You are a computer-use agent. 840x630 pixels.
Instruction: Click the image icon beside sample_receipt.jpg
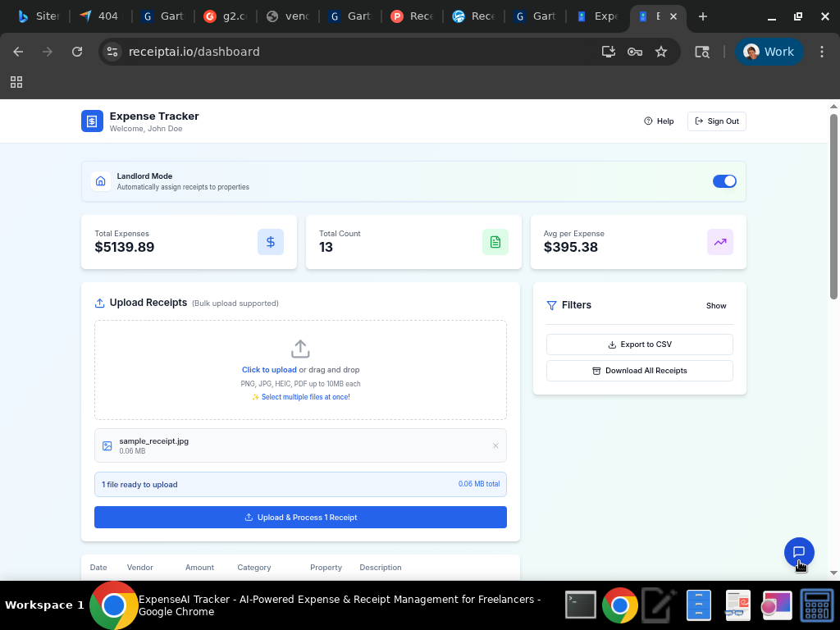click(107, 445)
